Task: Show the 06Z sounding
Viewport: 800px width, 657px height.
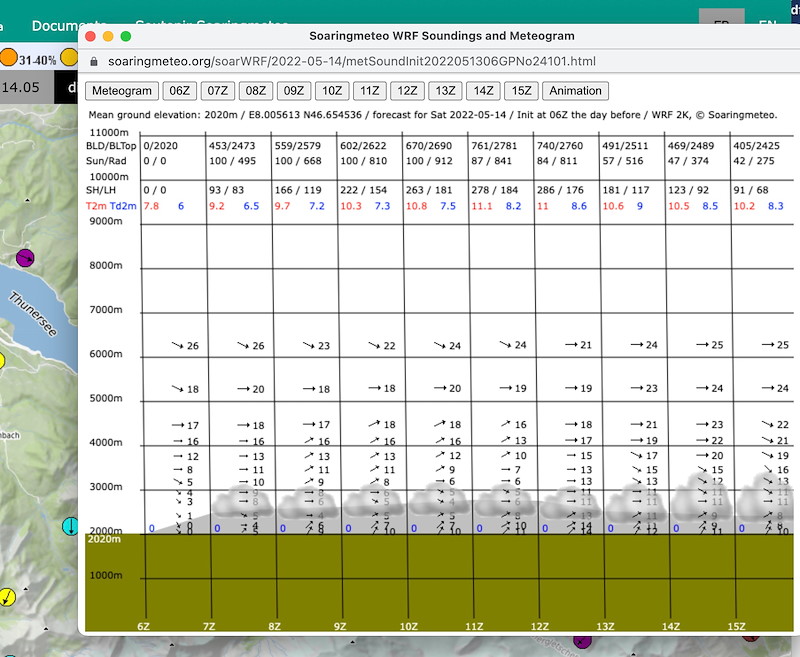Action: 179,91
